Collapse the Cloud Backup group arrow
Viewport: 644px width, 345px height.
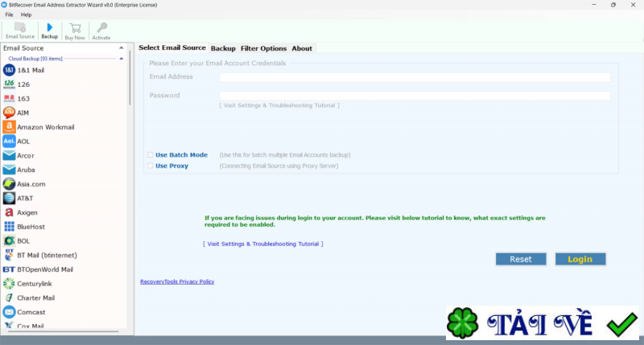point(122,59)
